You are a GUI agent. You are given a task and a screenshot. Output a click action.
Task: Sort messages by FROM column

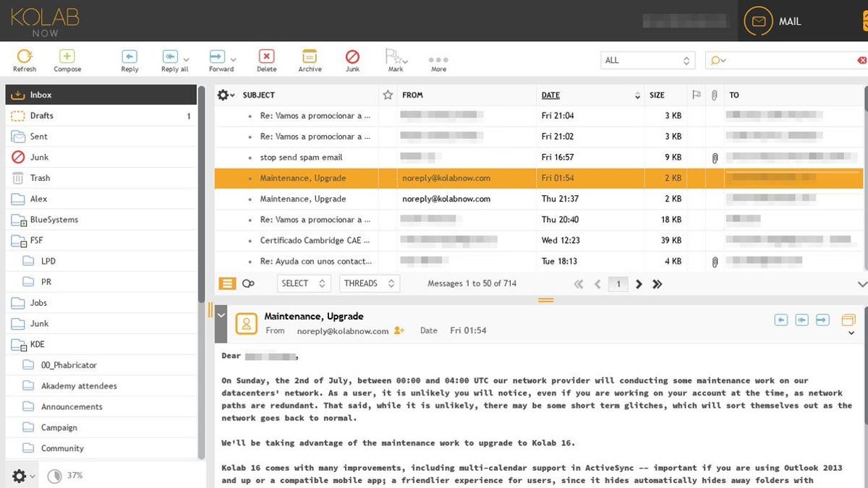pos(412,95)
